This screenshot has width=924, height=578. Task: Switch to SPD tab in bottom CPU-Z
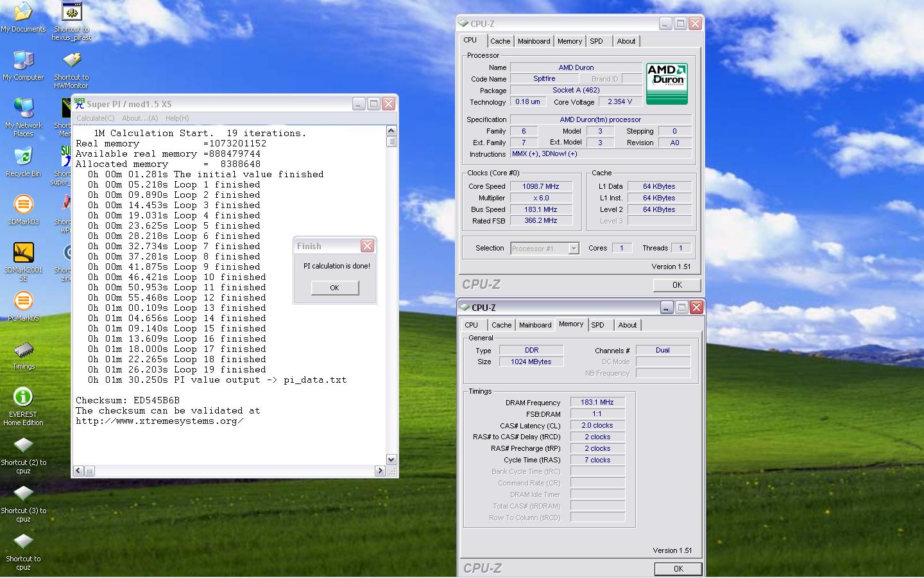click(598, 325)
